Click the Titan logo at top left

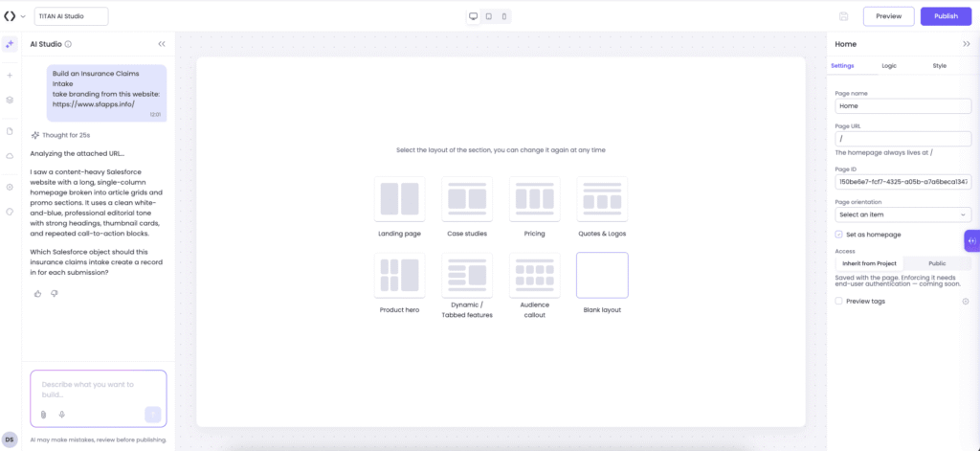coord(10,16)
